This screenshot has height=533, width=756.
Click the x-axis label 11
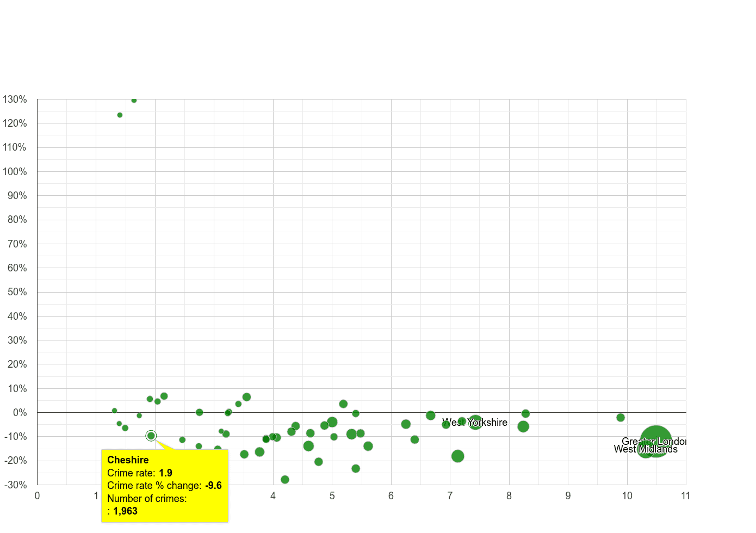[x=686, y=496]
